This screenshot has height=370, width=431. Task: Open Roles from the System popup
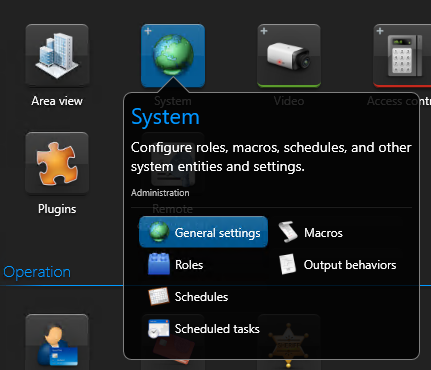click(176, 264)
